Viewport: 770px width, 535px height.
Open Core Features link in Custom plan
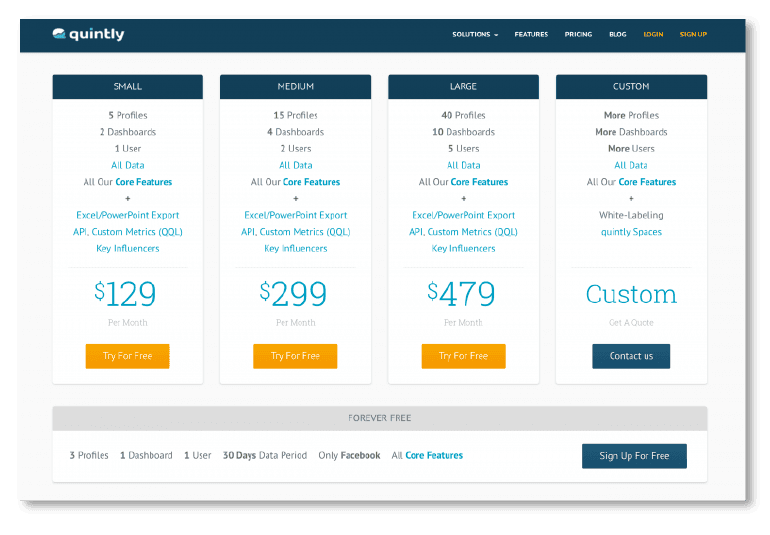pyautogui.click(x=647, y=182)
